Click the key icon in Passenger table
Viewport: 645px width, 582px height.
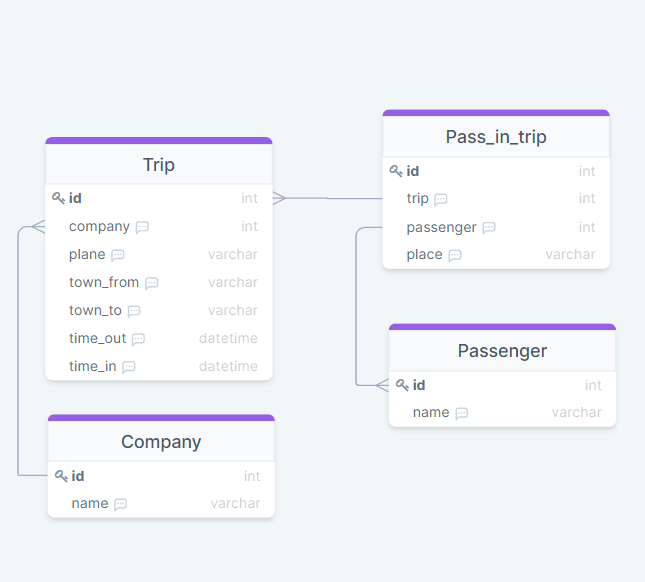pyautogui.click(x=402, y=385)
